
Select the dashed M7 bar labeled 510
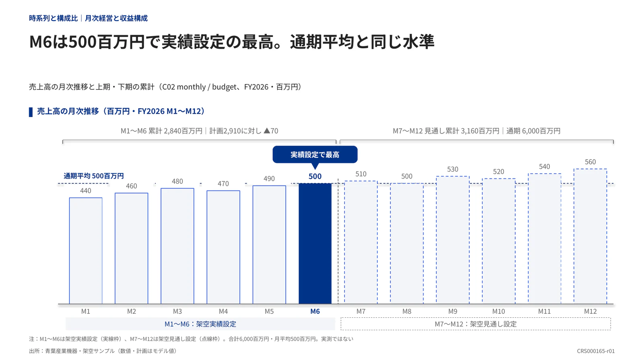point(361,242)
